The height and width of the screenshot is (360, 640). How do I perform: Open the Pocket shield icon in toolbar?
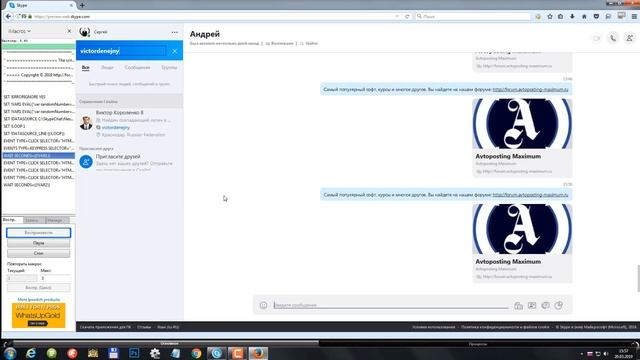pos(596,16)
